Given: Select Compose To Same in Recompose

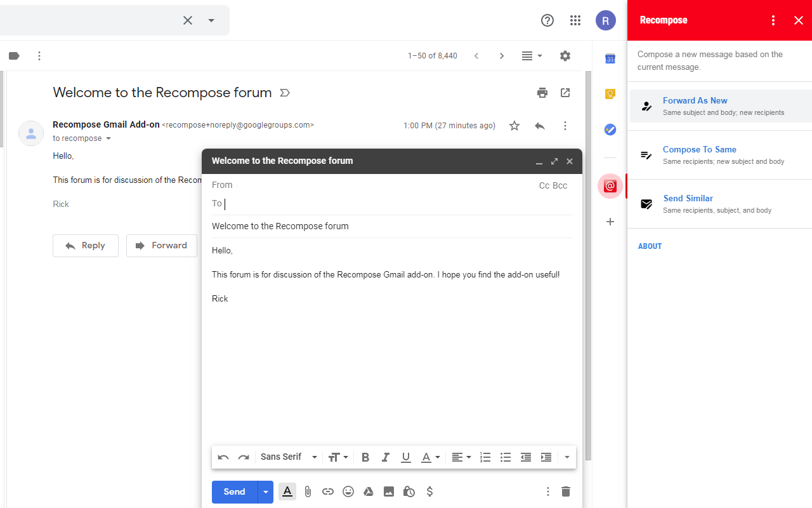Looking at the screenshot, I should 721,155.
